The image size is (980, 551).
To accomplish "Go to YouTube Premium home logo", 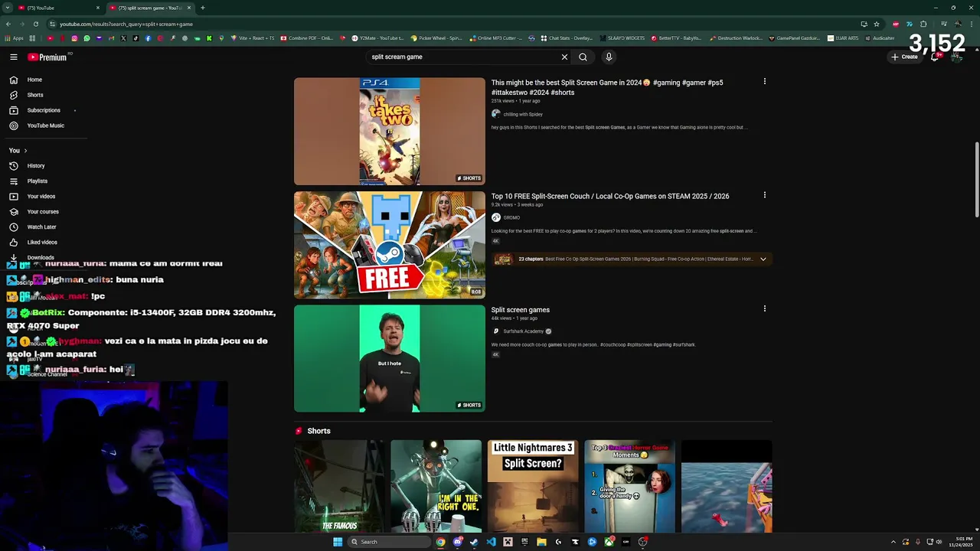I will [47, 57].
